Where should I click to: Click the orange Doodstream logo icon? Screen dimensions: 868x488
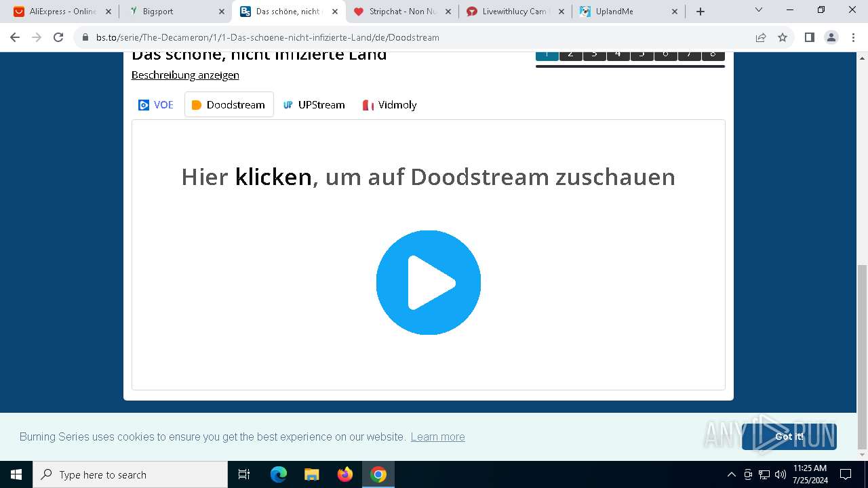[197, 105]
